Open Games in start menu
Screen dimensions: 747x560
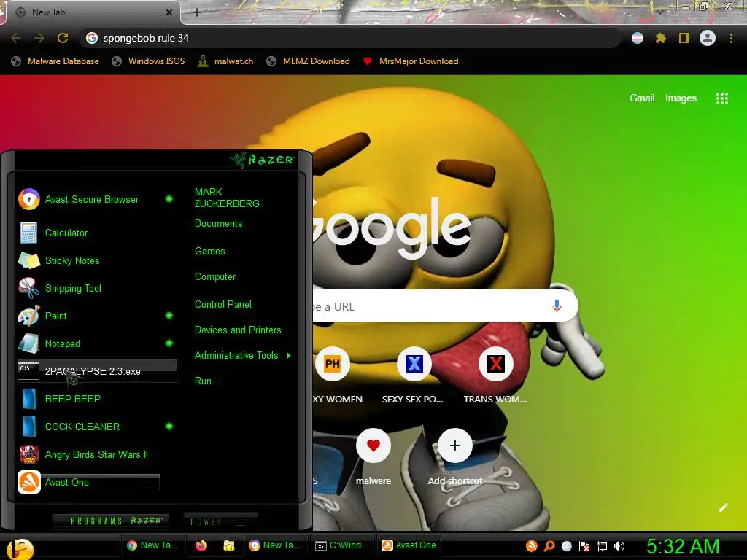pyautogui.click(x=209, y=251)
